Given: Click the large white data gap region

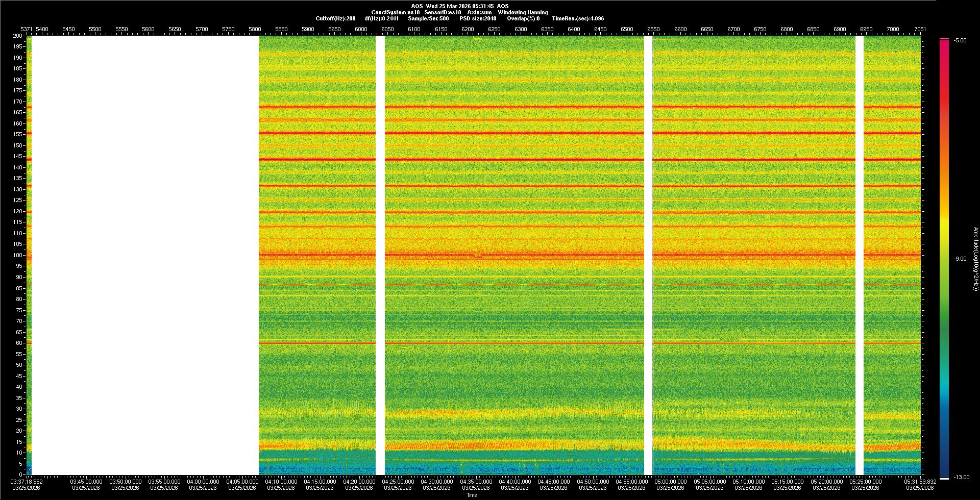Looking at the screenshot, I should click(x=145, y=255).
